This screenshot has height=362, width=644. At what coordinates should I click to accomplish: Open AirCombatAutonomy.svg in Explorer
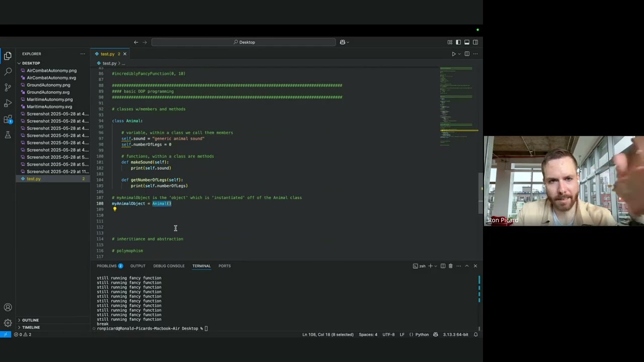51,78
